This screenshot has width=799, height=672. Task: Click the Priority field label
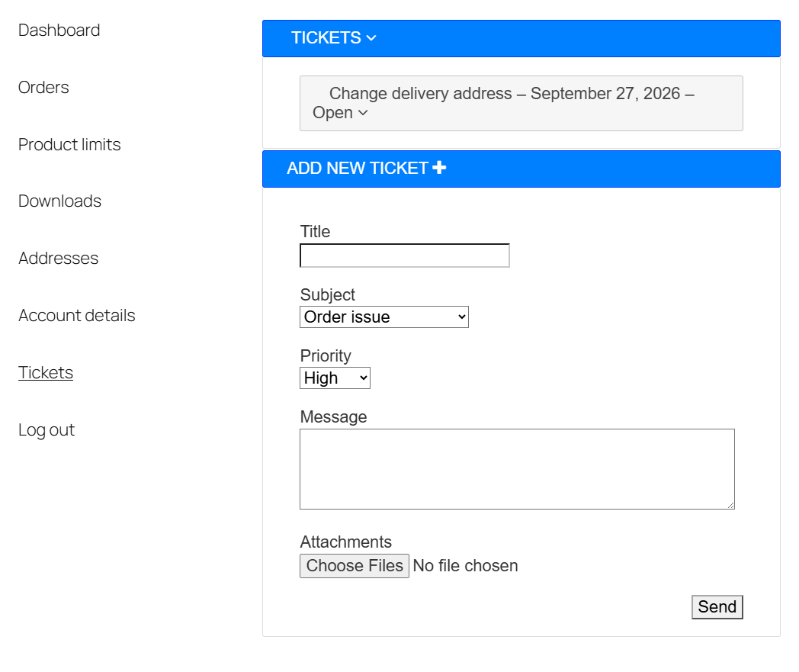[x=326, y=356]
